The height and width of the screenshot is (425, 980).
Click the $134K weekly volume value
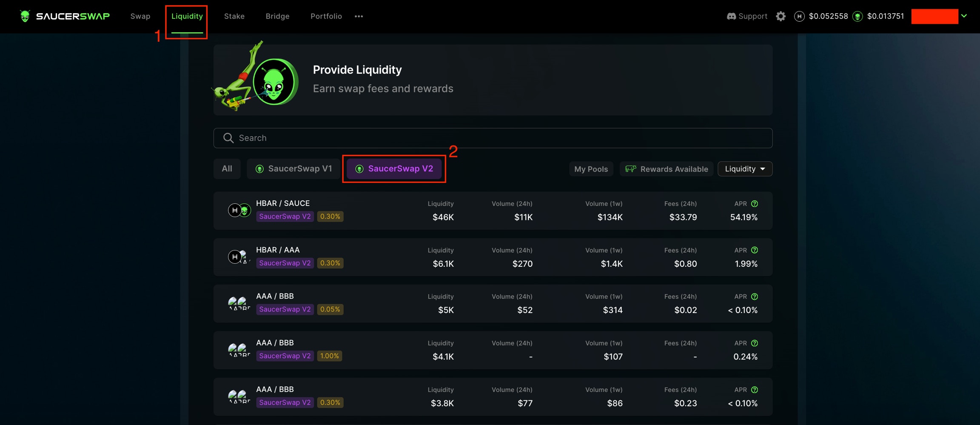pos(610,217)
